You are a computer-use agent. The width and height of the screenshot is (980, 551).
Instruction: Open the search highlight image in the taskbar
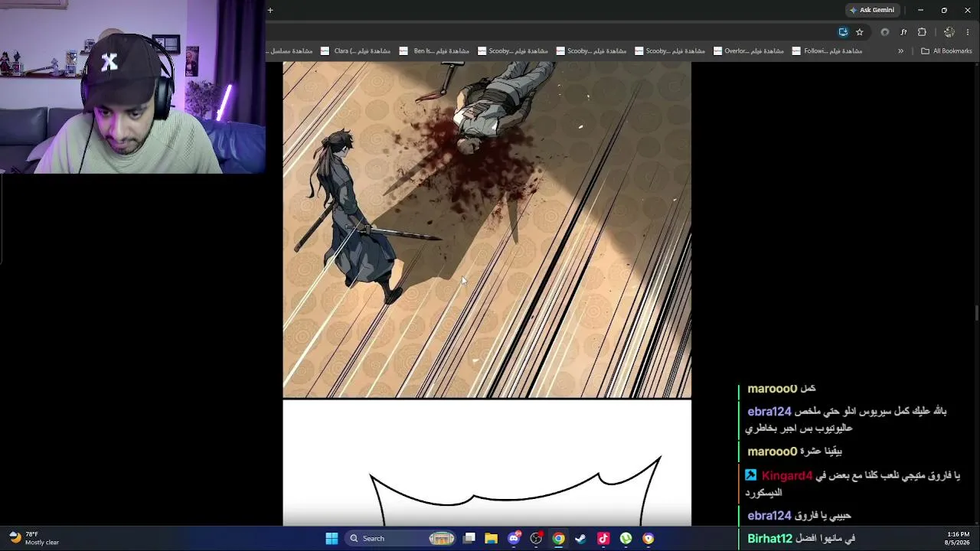click(442, 539)
